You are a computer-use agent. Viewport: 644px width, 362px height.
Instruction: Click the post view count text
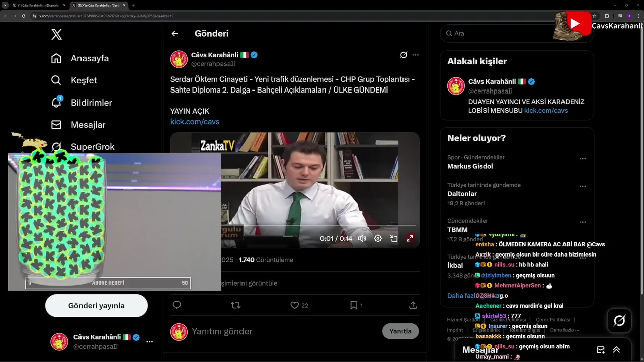click(266, 260)
